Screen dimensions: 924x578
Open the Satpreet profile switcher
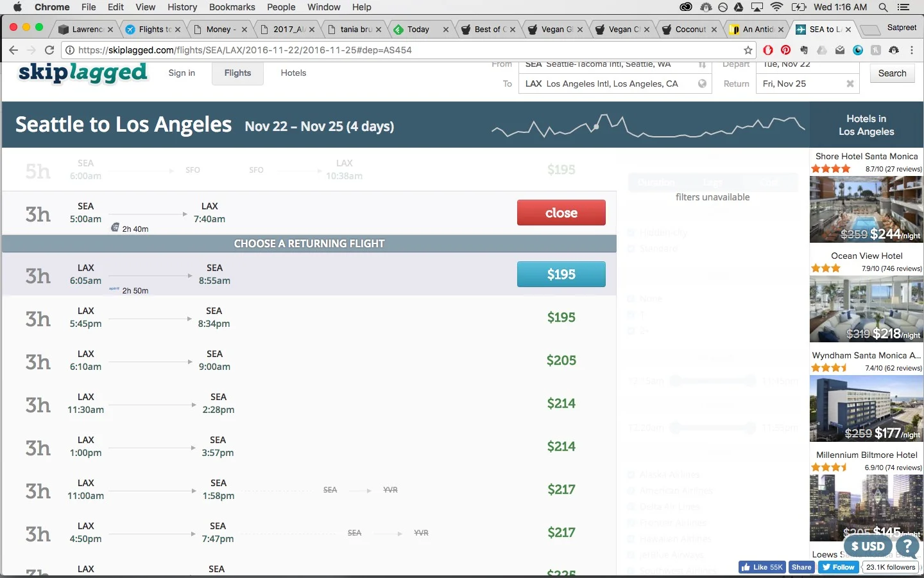click(902, 28)
